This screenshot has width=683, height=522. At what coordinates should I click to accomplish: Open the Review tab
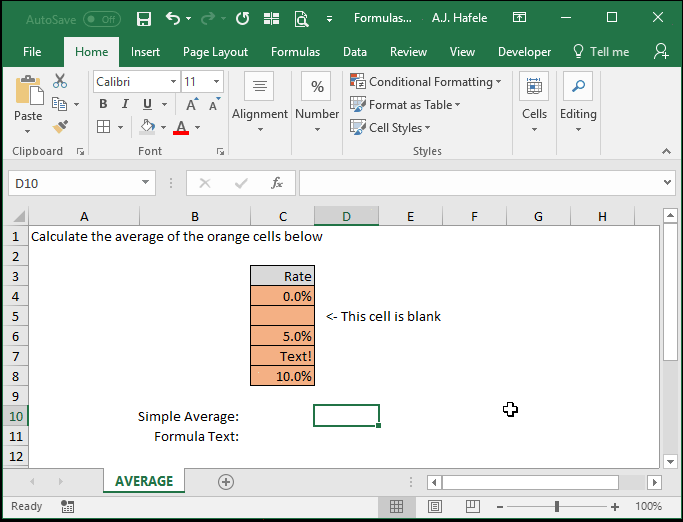point(408,52)
